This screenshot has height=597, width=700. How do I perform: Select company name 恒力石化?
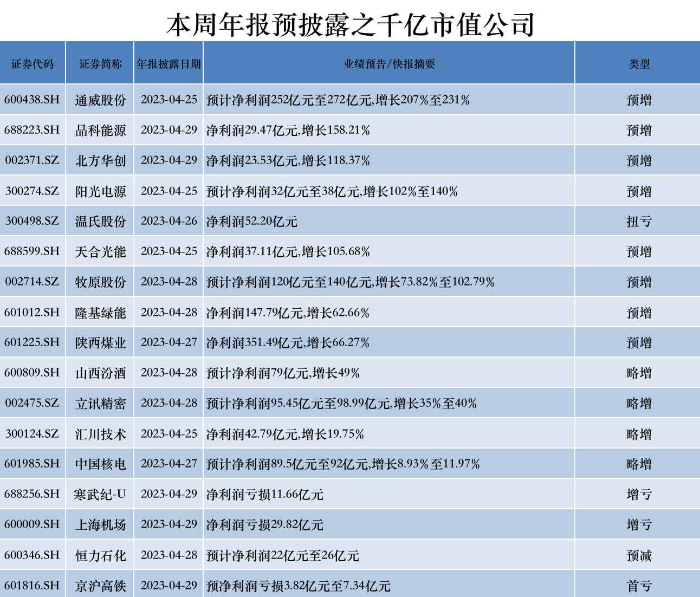click(100, 555)
